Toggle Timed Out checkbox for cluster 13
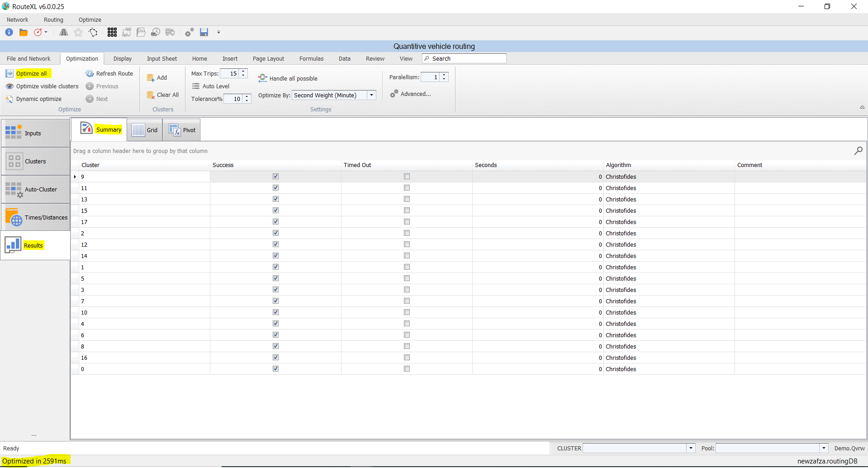The height and width of the screenshot is (468, 868). (407, 199)
